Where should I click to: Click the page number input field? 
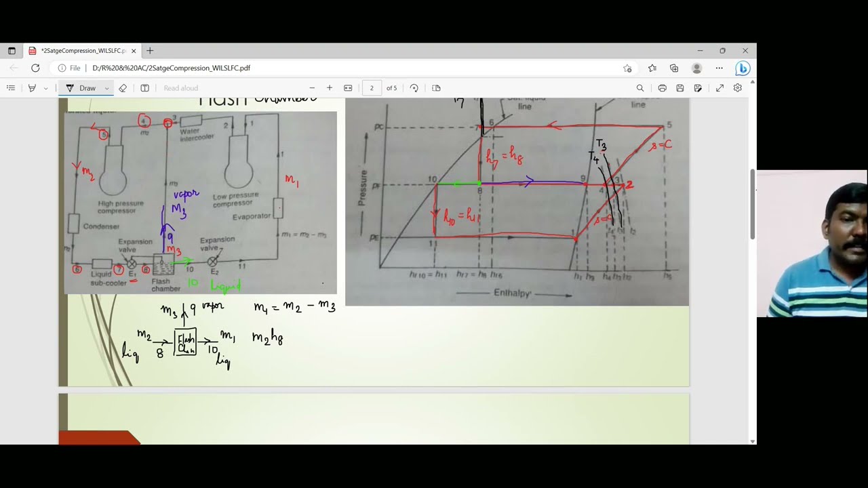tap(372, 88)
